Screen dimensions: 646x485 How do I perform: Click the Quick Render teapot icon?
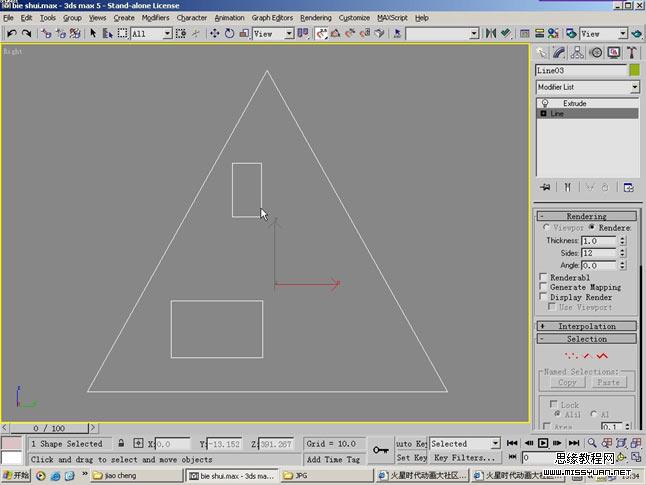click(637, 33)
